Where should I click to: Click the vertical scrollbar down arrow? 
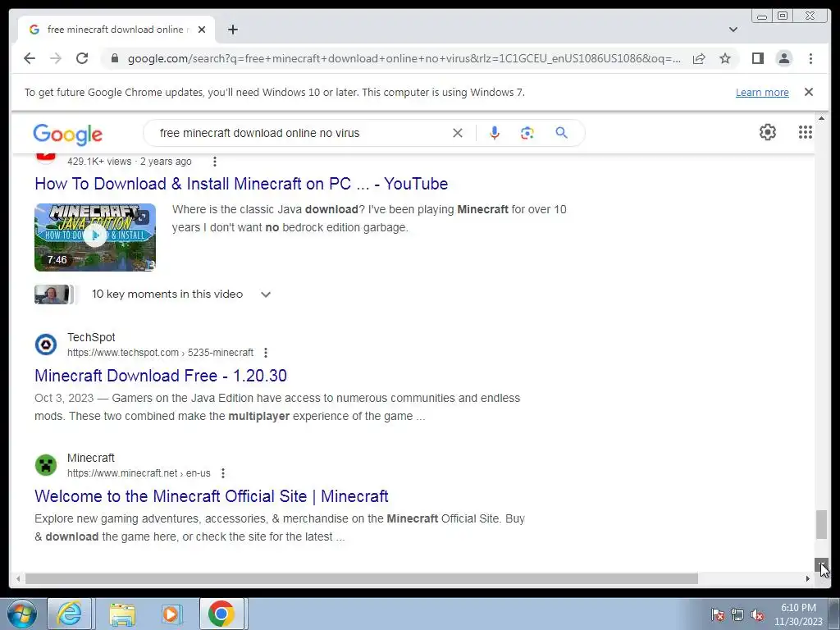(x=821, y=565)
